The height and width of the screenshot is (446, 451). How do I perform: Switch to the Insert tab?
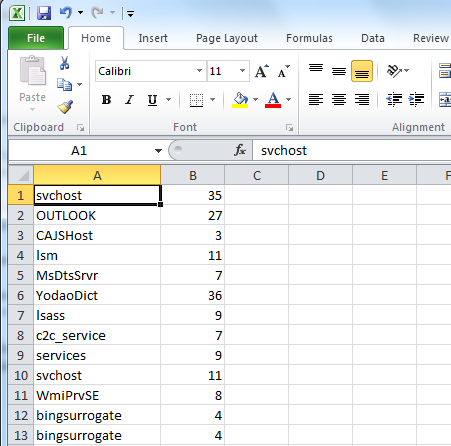click(x=153, y=38)
